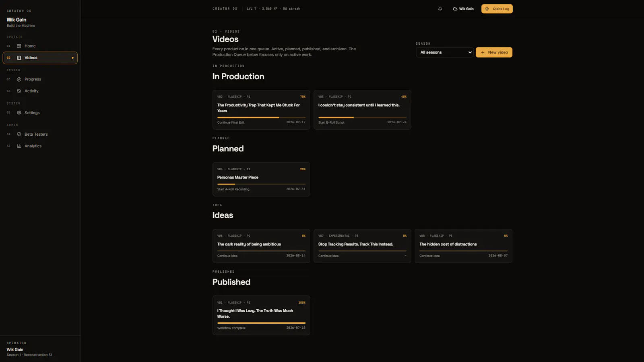Open notifications with the bell icon
644x362 pixels.
point(440,9)
